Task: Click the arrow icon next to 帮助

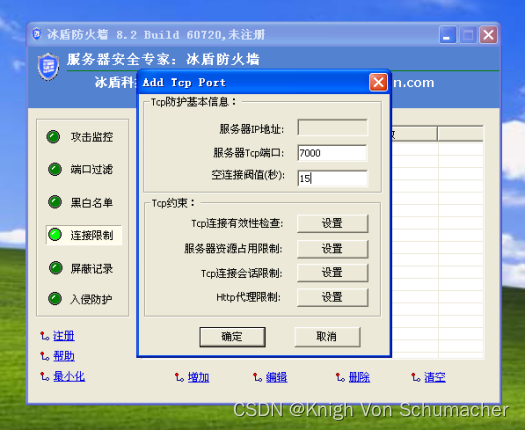Action: pos(45,356)
